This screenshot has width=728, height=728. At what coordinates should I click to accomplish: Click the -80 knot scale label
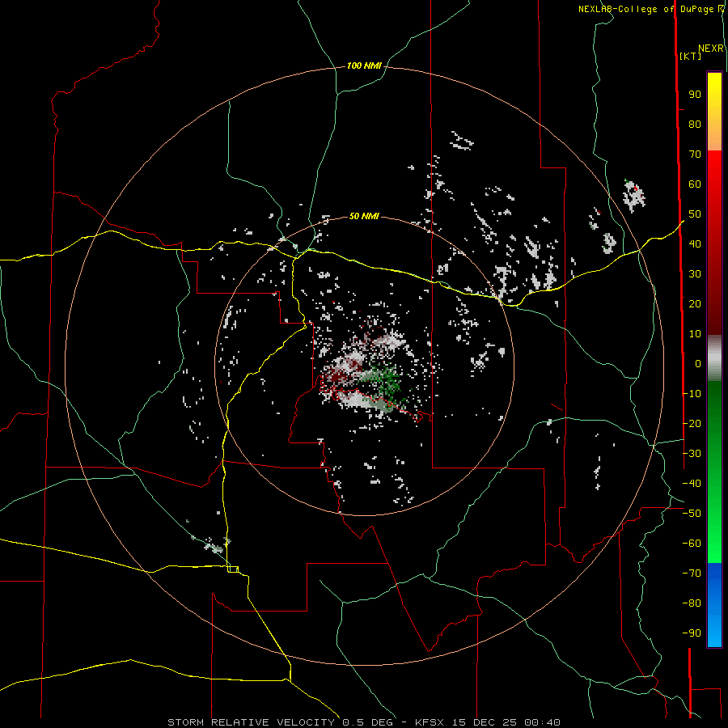tap(692, 603)
